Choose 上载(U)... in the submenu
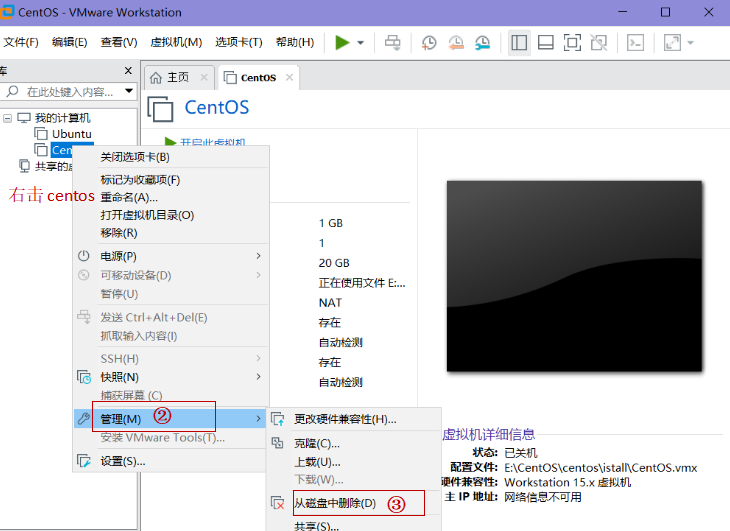Image resolution: width=730 pixels, height=531 pixels. pyautogui.click(x=354, y=462)
